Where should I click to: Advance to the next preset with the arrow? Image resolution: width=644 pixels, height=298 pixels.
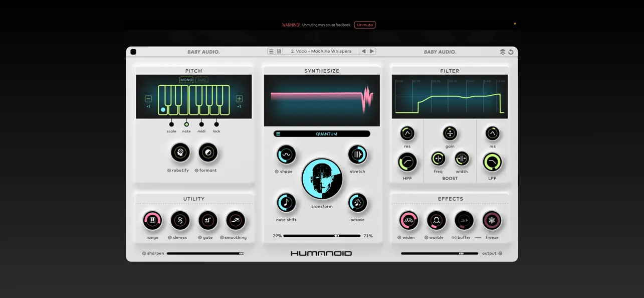[x=371, y=51]
